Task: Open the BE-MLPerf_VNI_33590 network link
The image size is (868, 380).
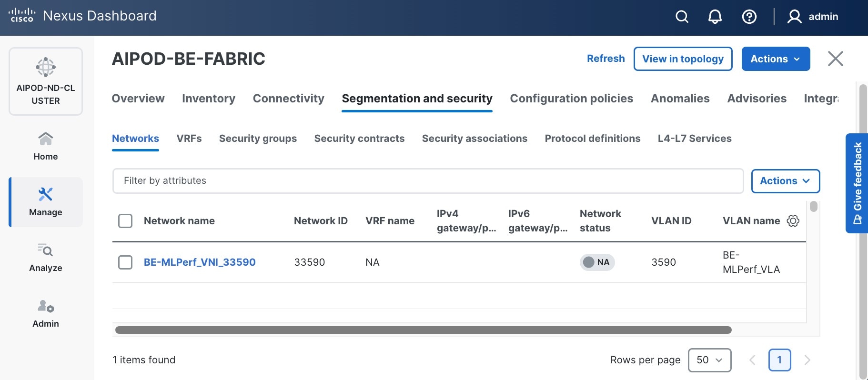Action: [200, 262]
